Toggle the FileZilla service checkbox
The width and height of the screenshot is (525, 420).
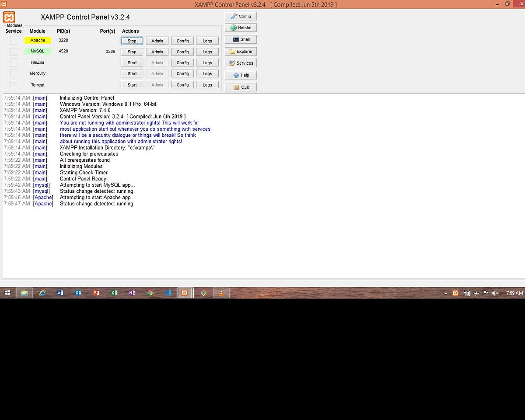14,62
